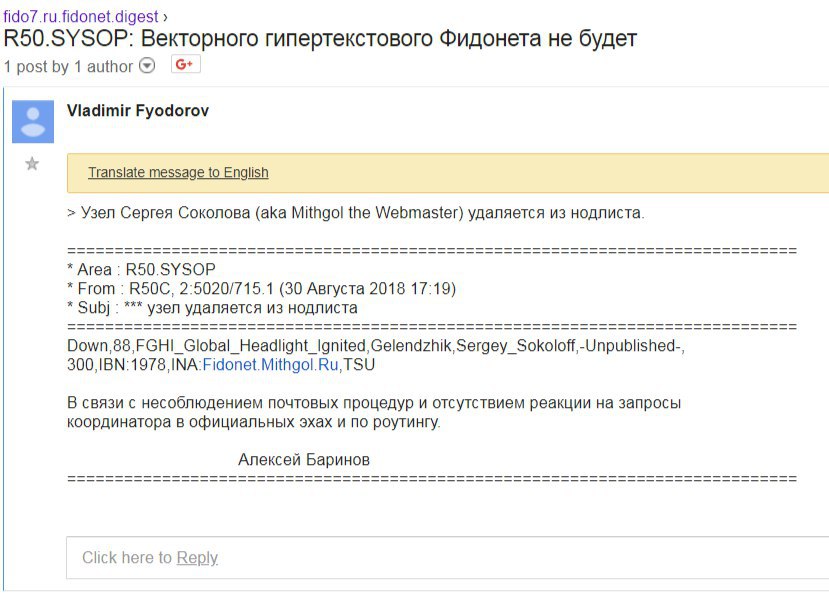Share the topic via Google+ button

click(186, 64)
